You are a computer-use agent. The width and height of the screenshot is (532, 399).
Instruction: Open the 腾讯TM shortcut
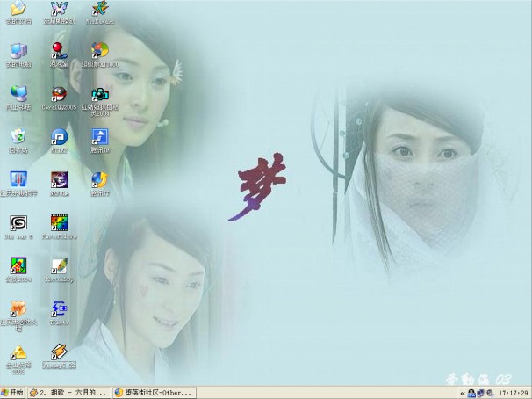tap(100, 136)
